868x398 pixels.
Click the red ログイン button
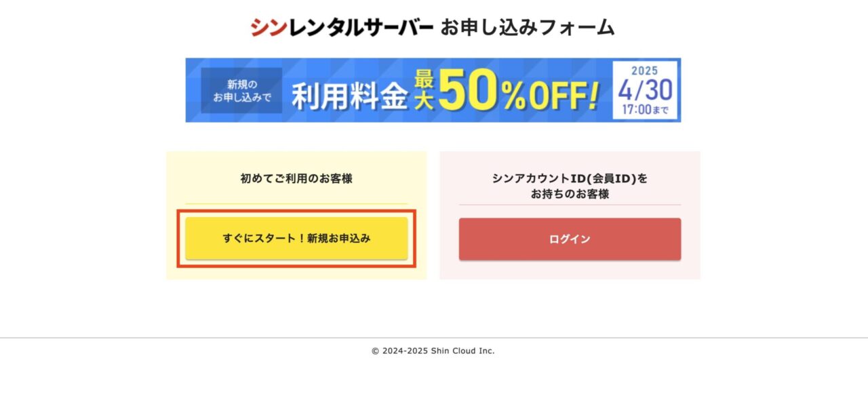pos(570,239)
